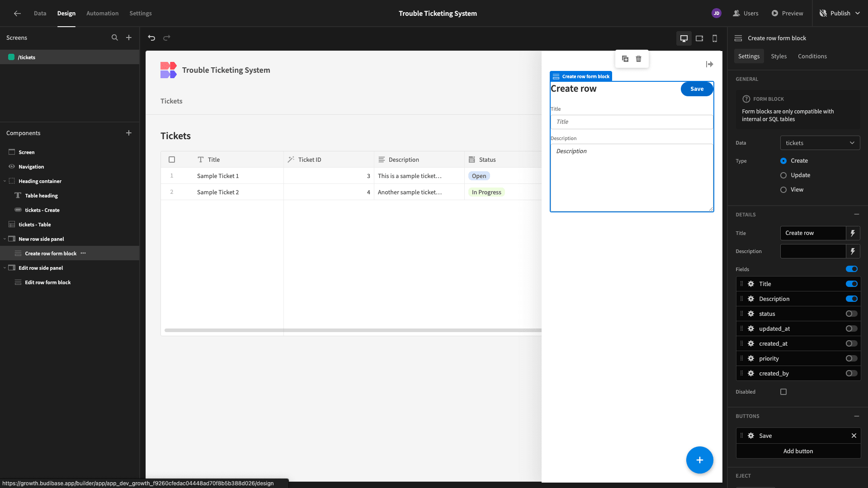The width and height of the screenshot is (868, 488).
Task: Click the mobile preview layout icon
Action: coord(715,38)
